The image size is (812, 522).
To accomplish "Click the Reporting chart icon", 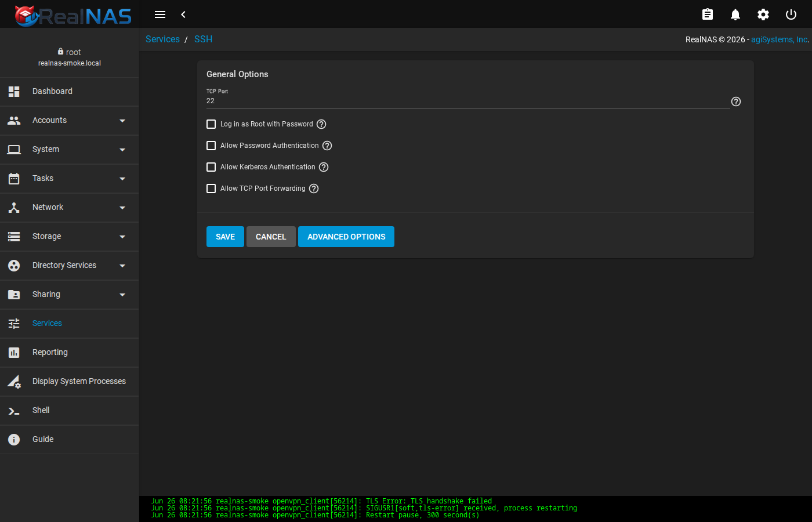I will coord(14,353).
